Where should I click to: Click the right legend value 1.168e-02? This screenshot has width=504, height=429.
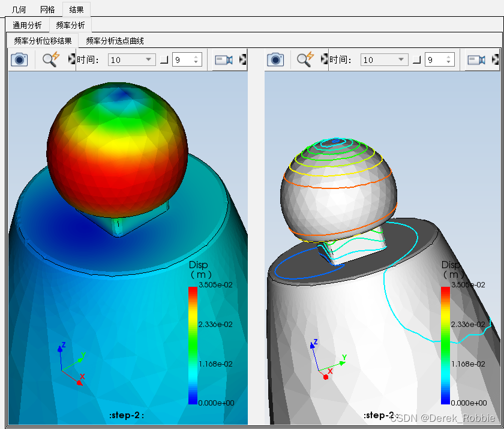point(468,364)
